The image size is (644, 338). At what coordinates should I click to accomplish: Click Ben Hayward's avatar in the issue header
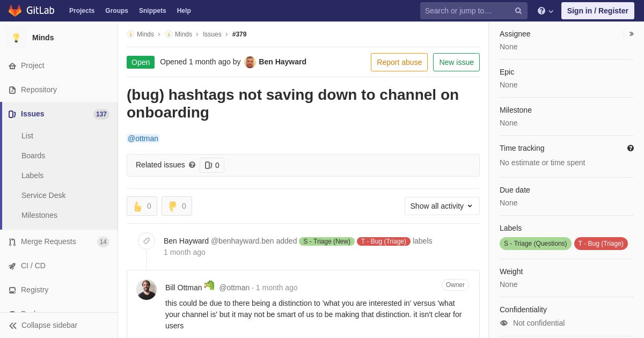point(250,62)
